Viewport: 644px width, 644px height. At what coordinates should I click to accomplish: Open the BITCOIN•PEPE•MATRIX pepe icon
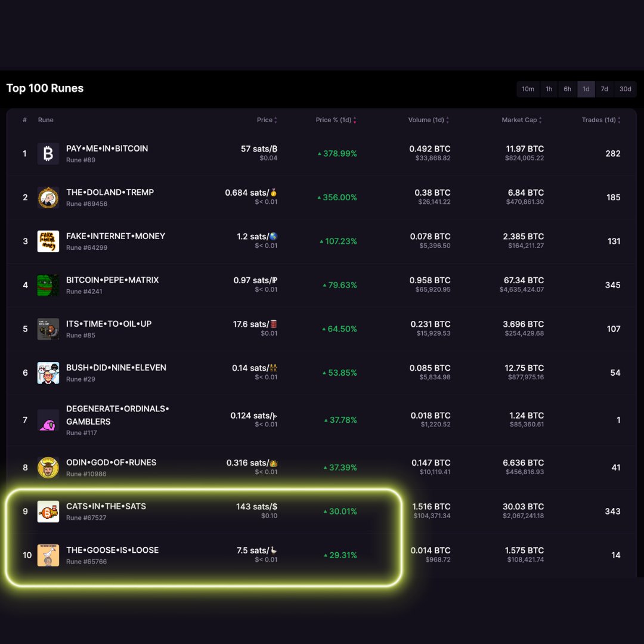(x=48, y=286)
